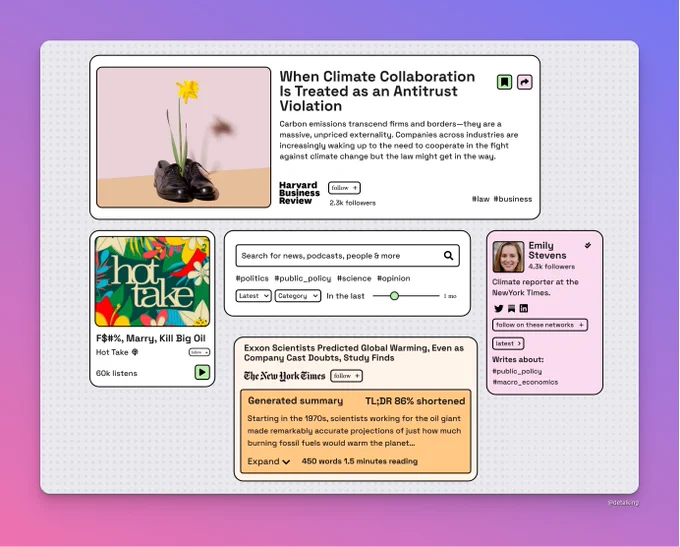Image resolution: width=680 pixels, height=547 pixels.
Task: Select the #science tag
Action: coord(354,278)
